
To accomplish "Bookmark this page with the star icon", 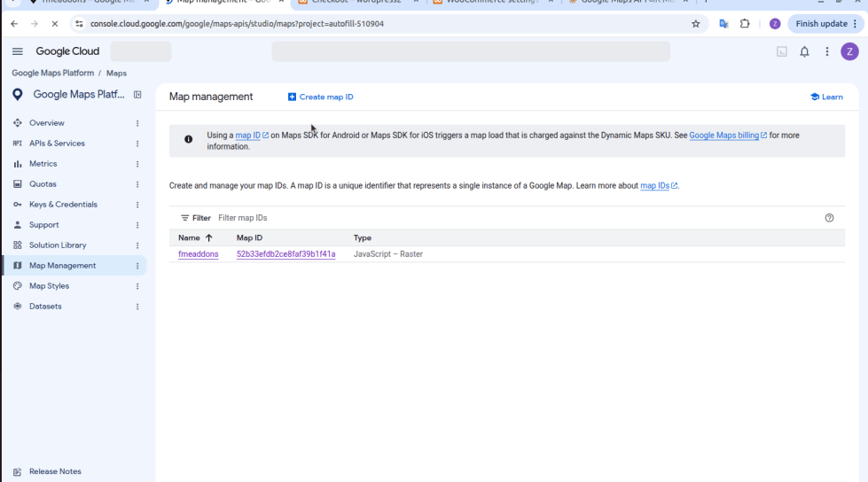I will 696,24.
